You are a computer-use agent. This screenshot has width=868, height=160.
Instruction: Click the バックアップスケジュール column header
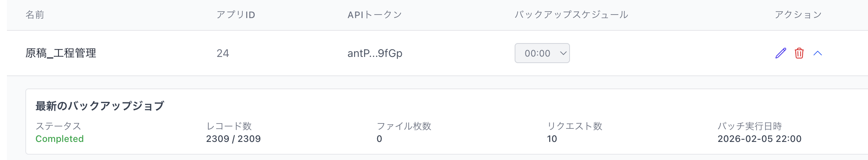(x=571, y=15)
